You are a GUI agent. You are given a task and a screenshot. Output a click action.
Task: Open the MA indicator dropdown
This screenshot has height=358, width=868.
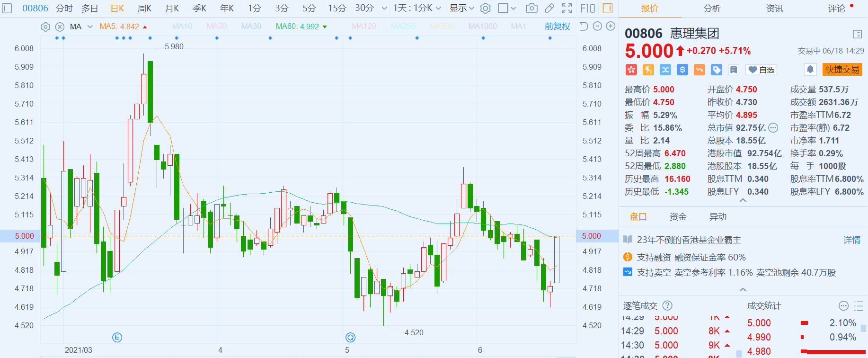coord(90,27)
